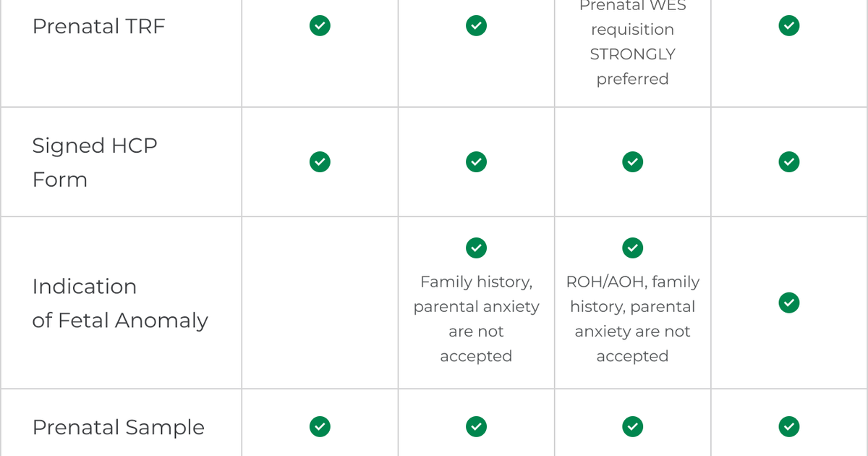Click the first check mark in Prenatal Sample row
868x456 pixels.
[320, 427]
